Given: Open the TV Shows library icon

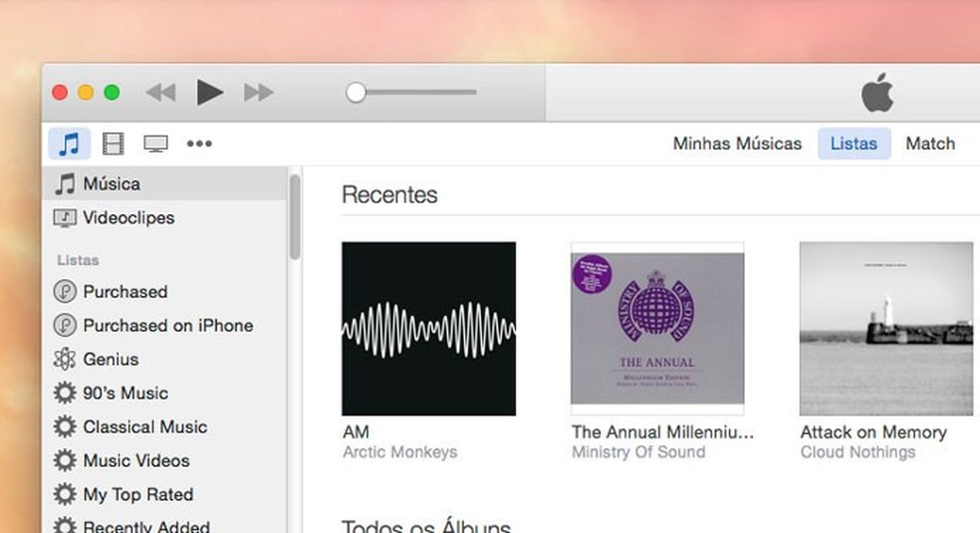Looking at the screenshot, I should pos(155,143).
